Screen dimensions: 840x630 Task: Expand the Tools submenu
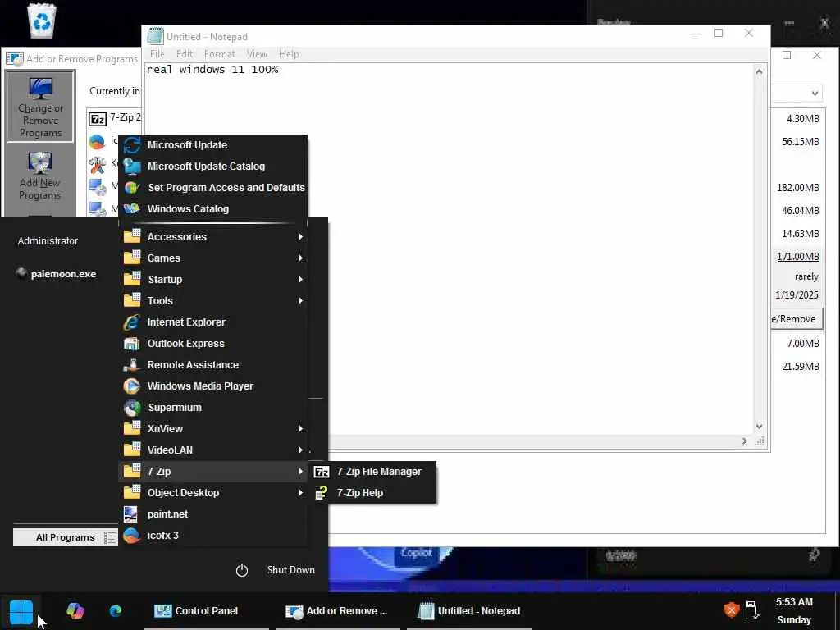pos(212,301)
